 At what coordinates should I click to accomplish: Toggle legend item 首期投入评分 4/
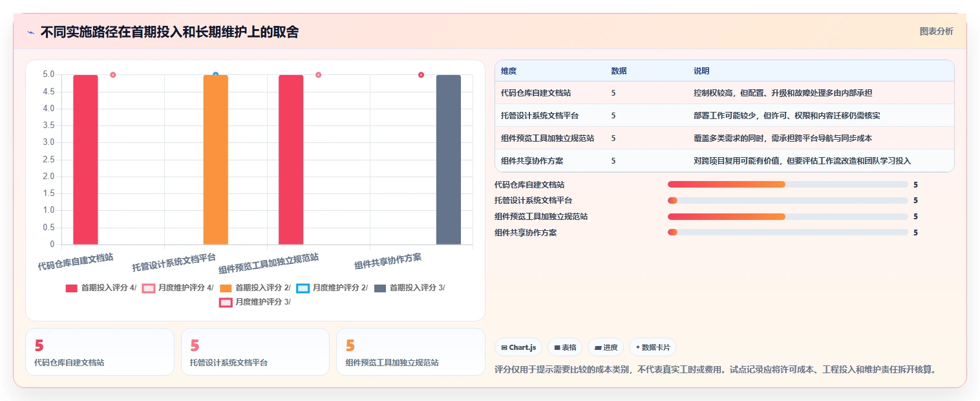click(101, 288)
